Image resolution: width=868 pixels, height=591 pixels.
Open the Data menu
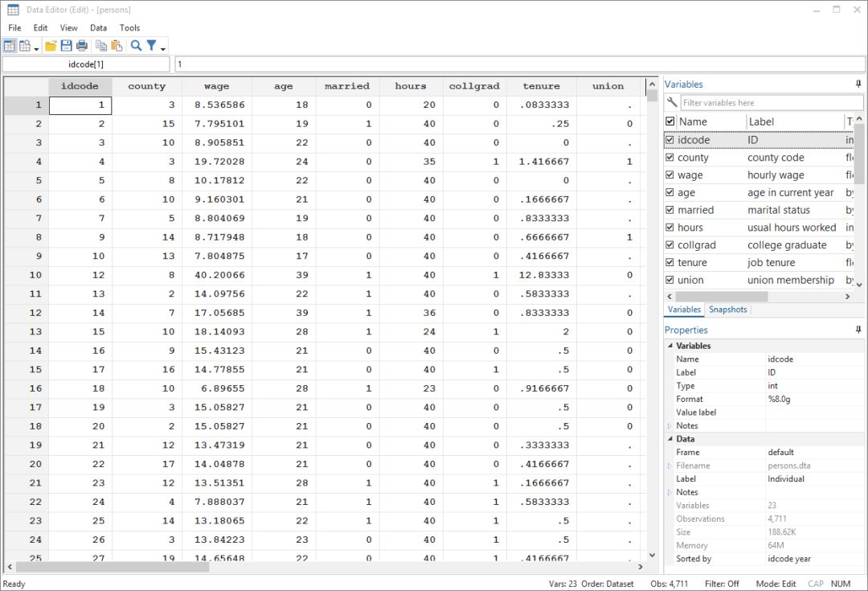(98, 27)
